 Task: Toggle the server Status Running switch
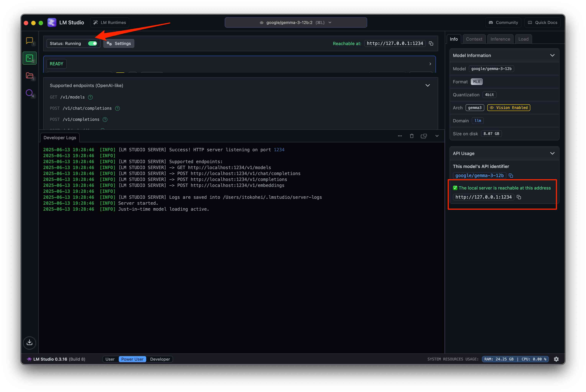point(92,43)
